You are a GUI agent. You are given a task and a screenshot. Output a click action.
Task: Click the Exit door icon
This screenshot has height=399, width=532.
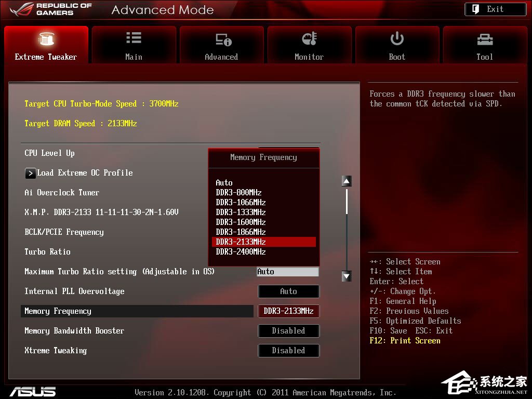pos(476,9)
